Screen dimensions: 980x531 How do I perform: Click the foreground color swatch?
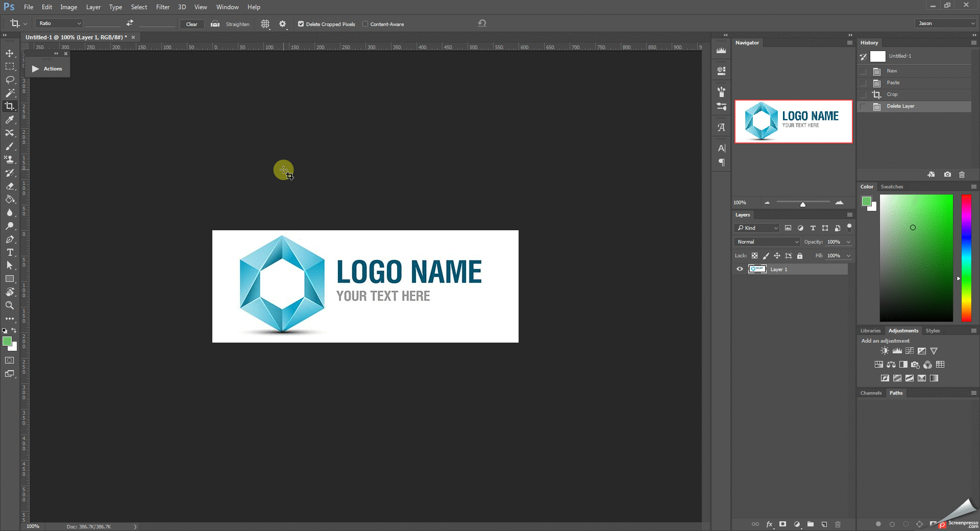pyautogui.click(x=8, y=342)
